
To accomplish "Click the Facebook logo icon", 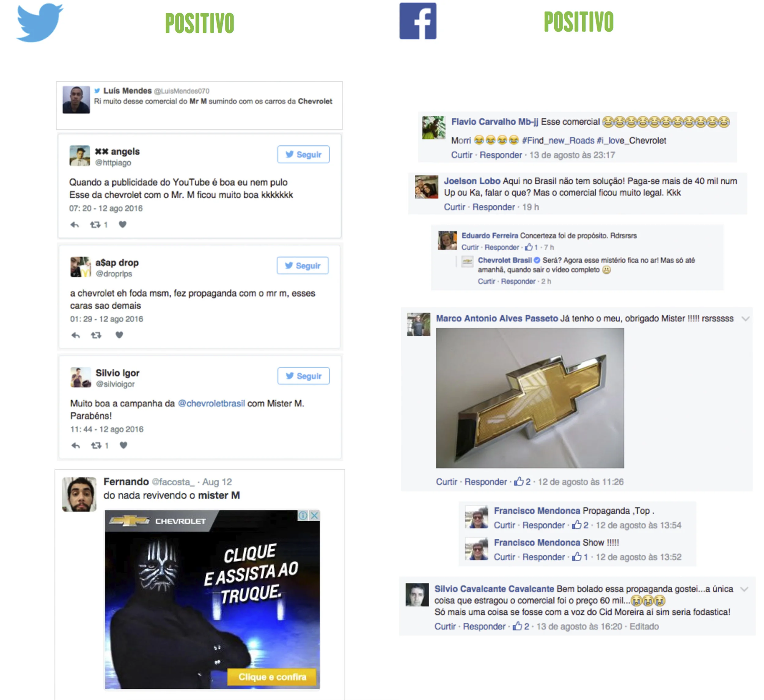I will pyautogui.click(x=418, y=21).
